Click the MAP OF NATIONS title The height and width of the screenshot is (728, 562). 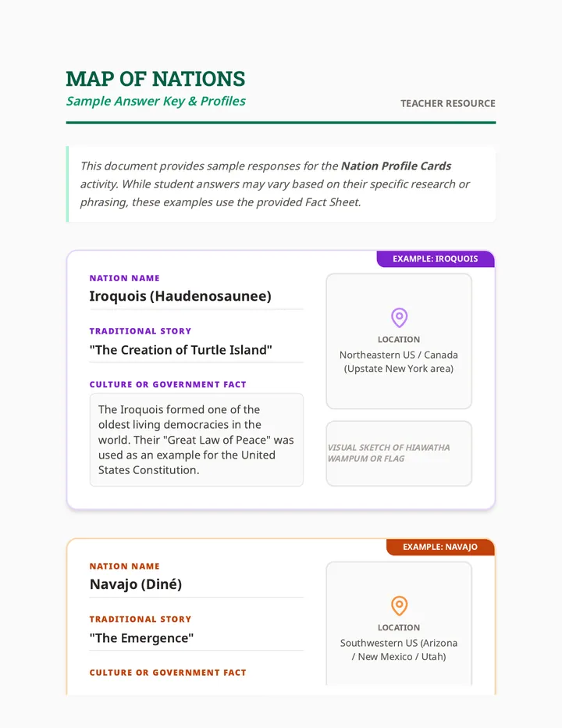pyautogui.click(x=155, y=79)
